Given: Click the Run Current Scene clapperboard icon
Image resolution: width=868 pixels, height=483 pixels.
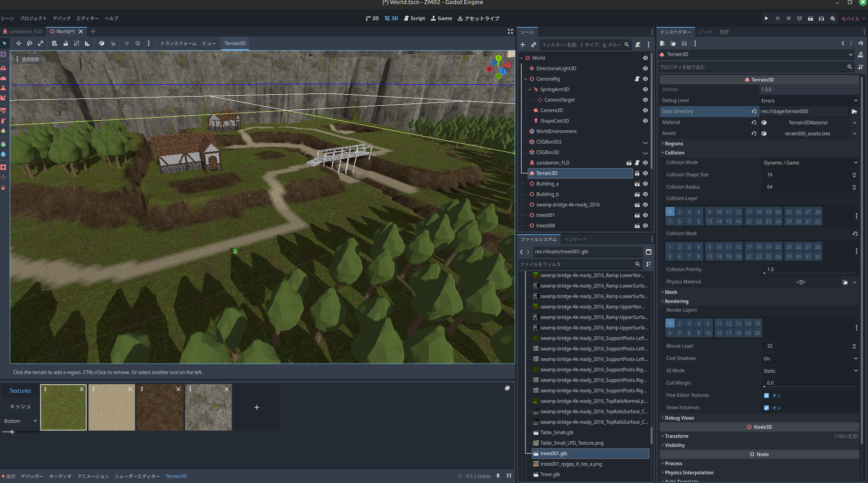Looking at the screenshot, I should (x=810, y=18).
